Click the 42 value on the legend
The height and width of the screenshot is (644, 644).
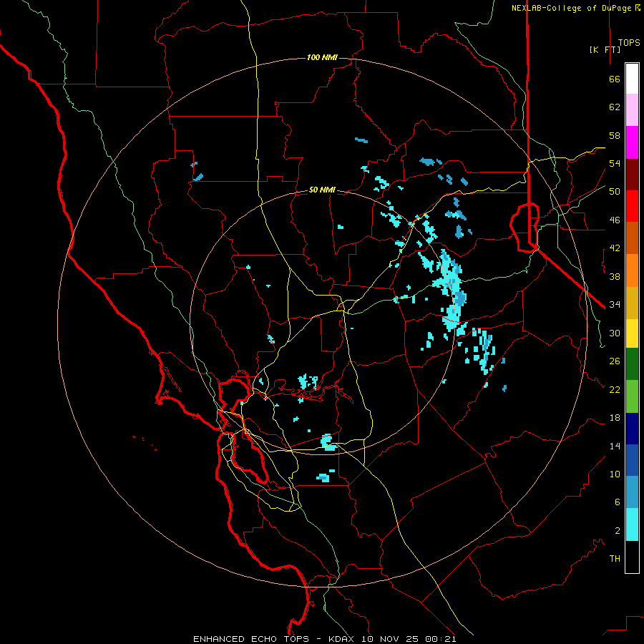tap(615, 248)
